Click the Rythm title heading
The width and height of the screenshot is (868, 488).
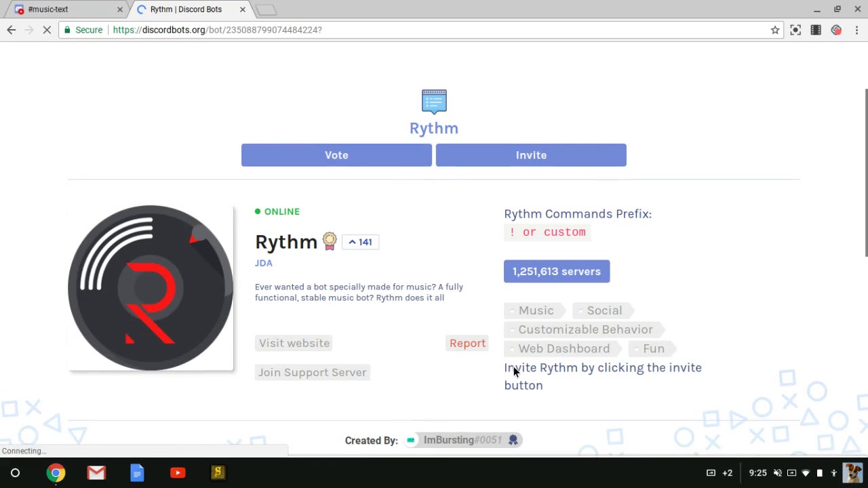[x=434, y=128]
